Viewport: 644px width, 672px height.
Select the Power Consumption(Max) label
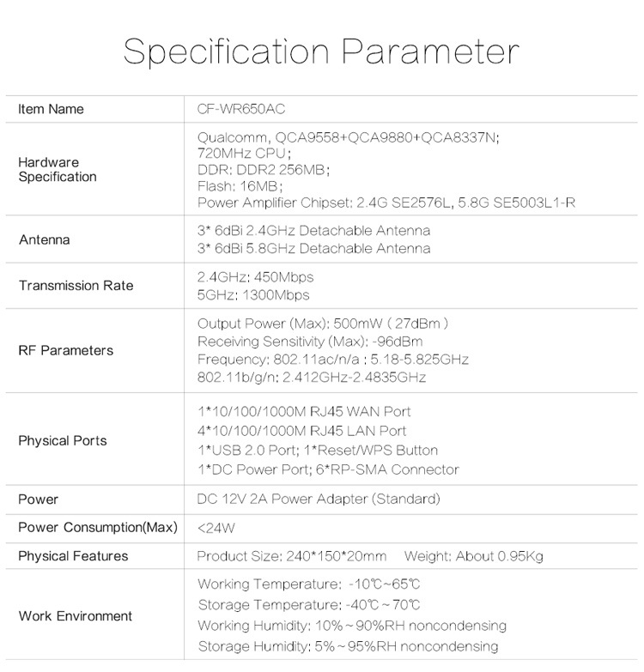[x=98, y=528]
